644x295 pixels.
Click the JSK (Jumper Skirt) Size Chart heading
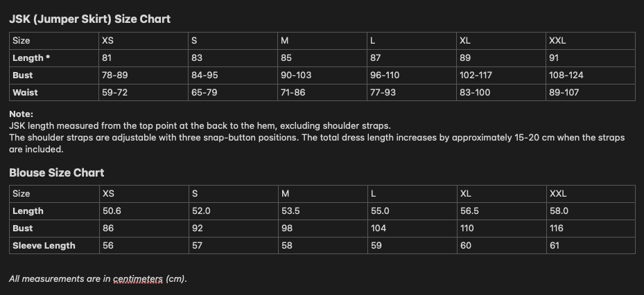tap(89, 19)
